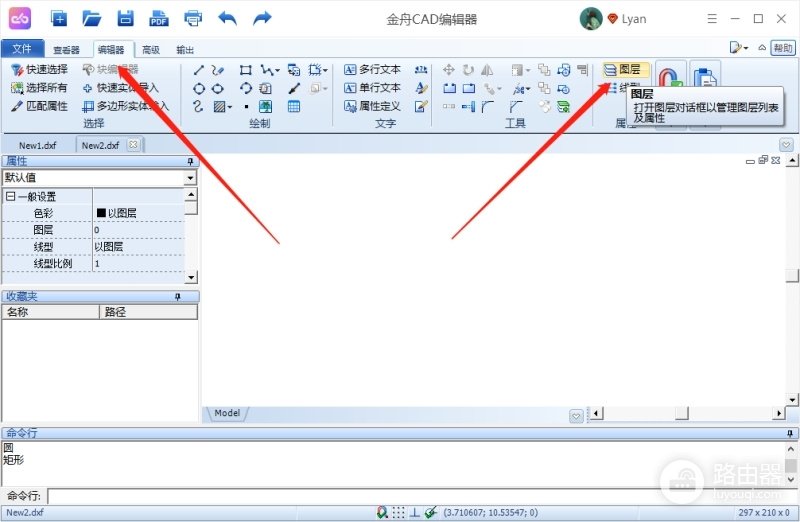This screenshot has height=522, width=800.
Task: Click the 属性定义 button
Action: (x=372, y=106)
